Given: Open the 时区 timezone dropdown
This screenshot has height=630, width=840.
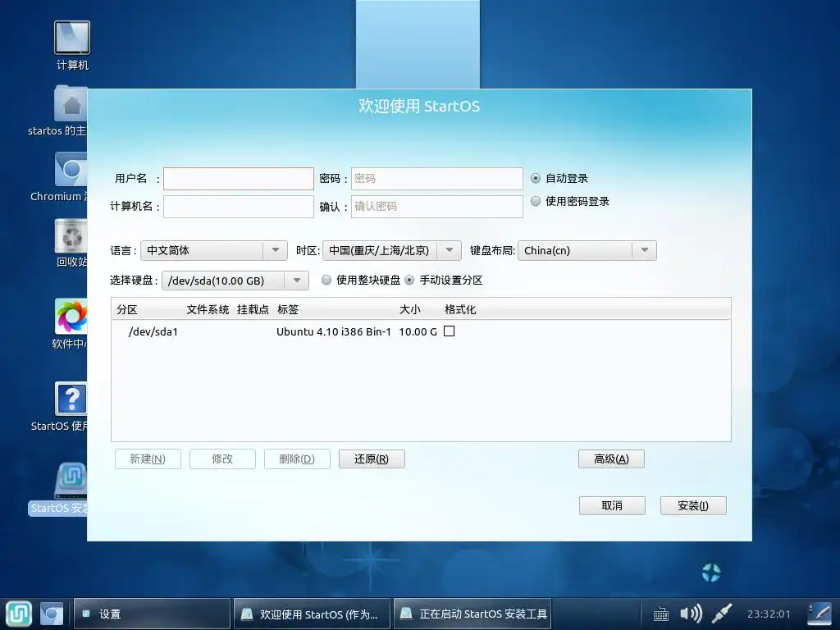Looking at the screenshot, I should [x=391, y=250].
